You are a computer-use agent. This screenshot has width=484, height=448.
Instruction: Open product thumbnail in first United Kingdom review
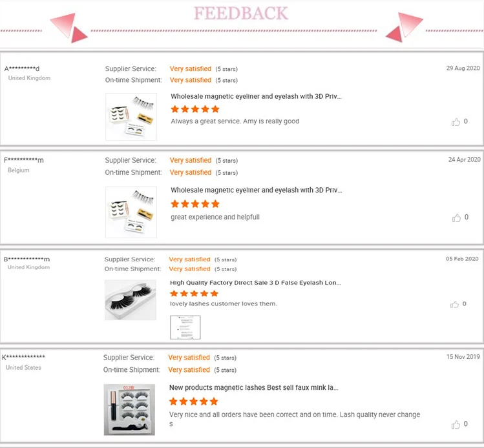click(x=131, y=117)
